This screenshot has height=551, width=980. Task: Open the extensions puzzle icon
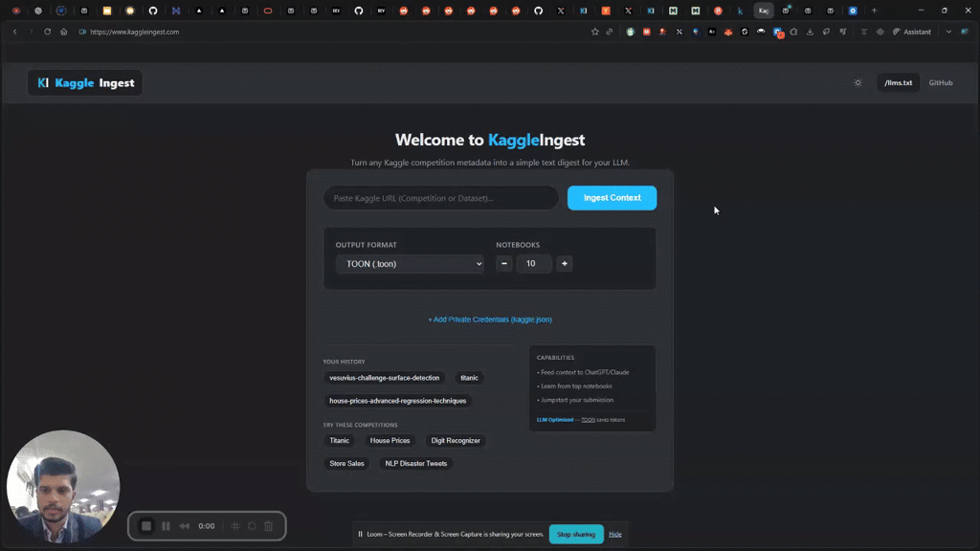pyautogui.click(x=793, y=32)
